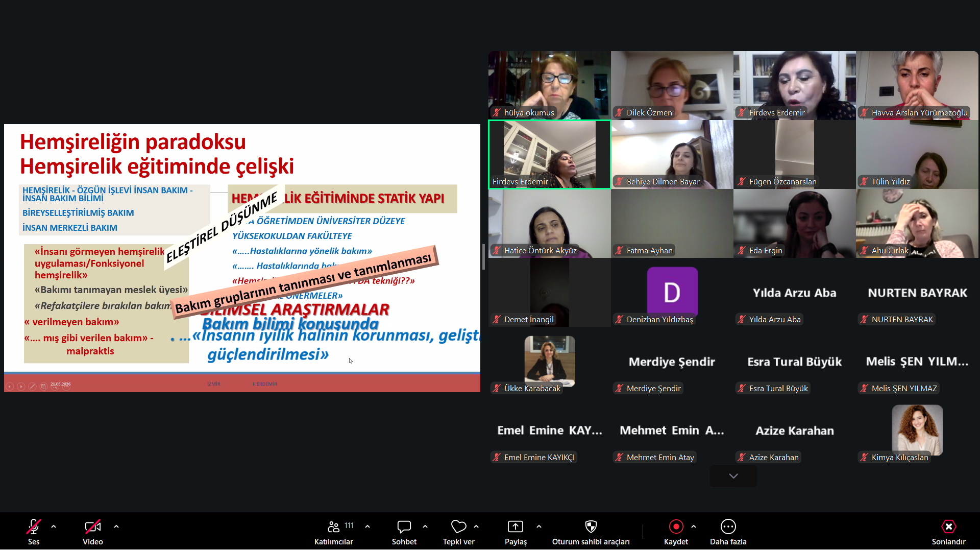This screenshot has width=980, height=550.
Task: Click the Azize Karahan large name text
Action: click(795, 431)
